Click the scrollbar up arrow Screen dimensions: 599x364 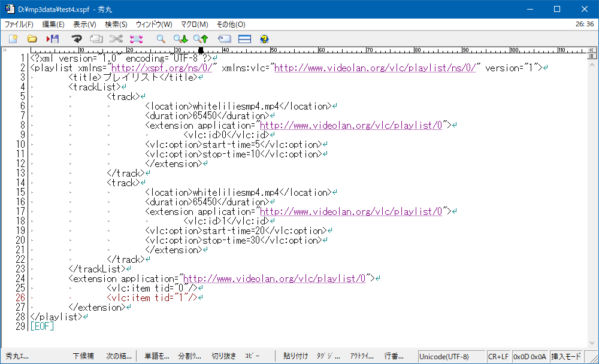pos(592,65)
